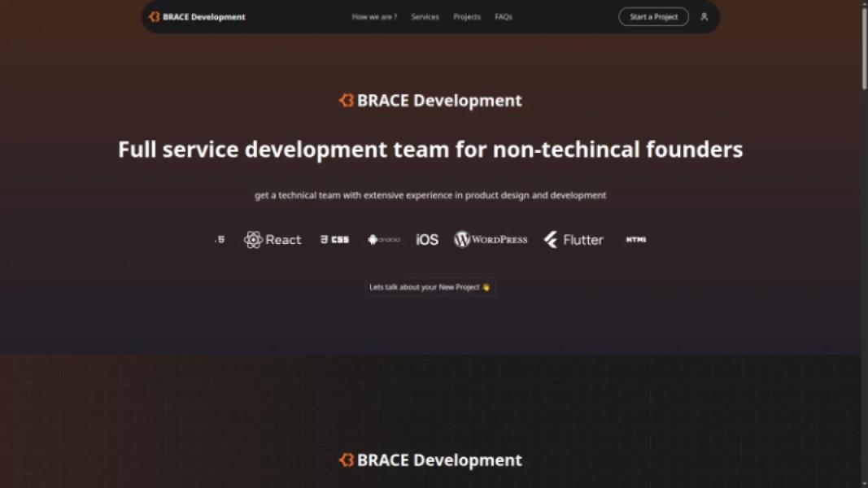This screenshot has height=488, width=868.
Task: Go to the Services menu item
Action: 425,17
